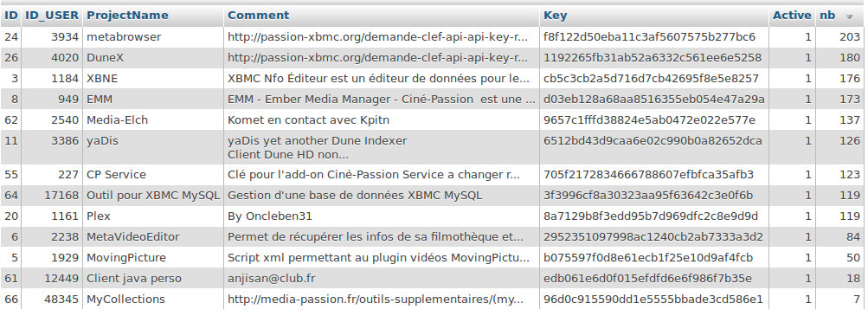Click the anjisan@club.fr comment cell
The width and height of the screenshot is (868, 316).
(x=382, y=279)
